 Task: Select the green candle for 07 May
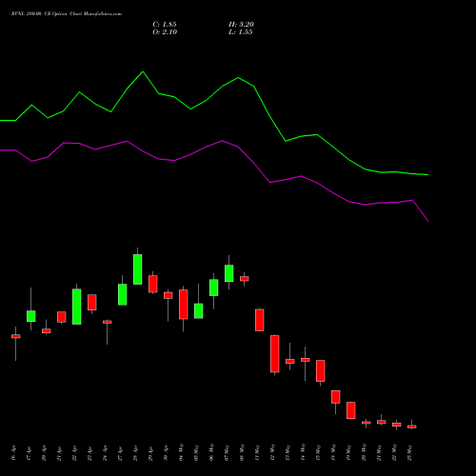click(229, 273)
